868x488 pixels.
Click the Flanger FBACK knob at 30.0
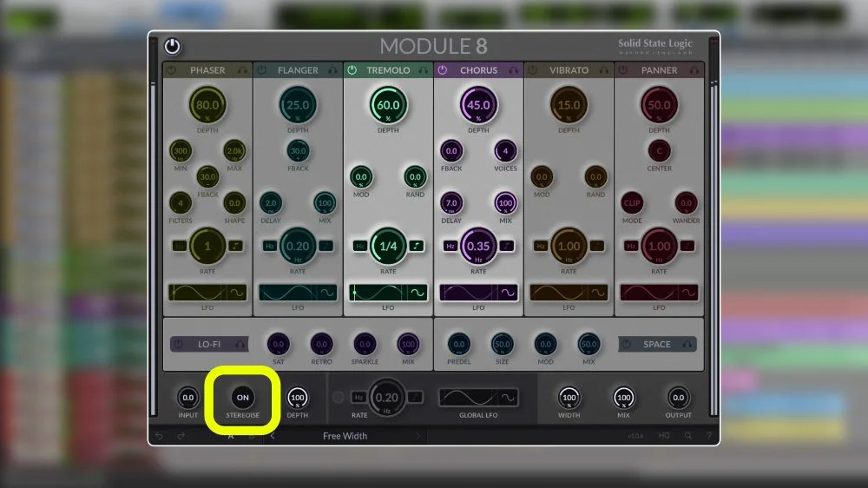click(x=298, y=151)
